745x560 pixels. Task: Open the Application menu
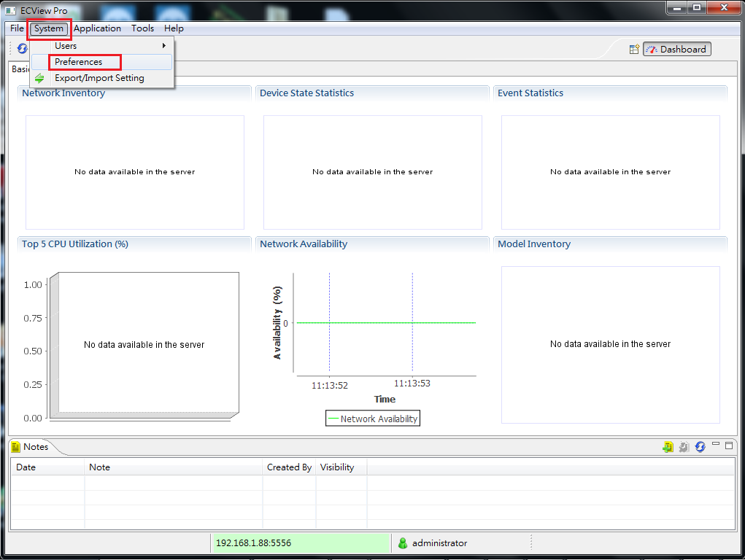tap(97, 28)
